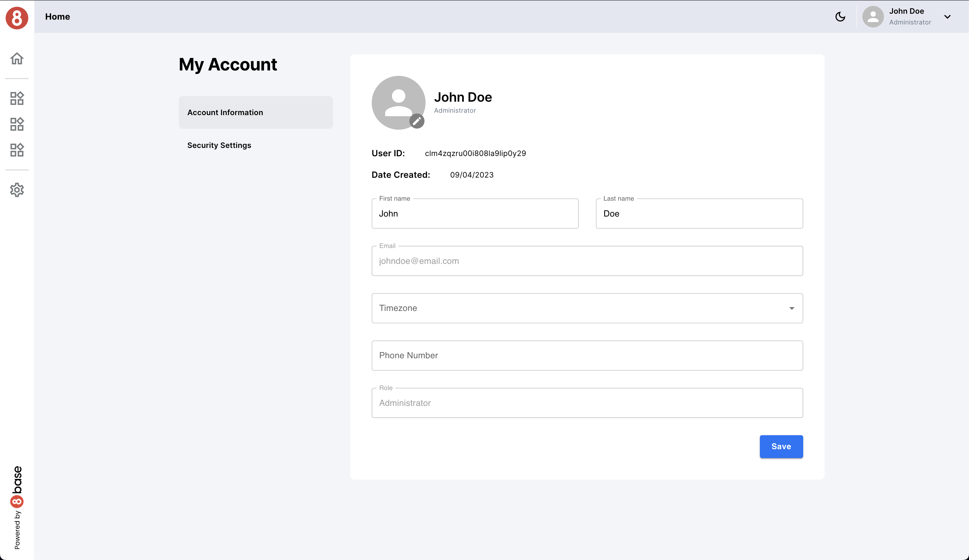This screenshot has height=560, width=969.
Task: Click the pencil edit avatar icon
Action: [417, 122]
